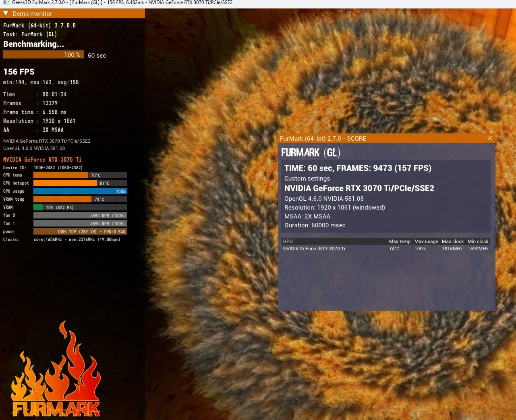Click the 'Max usage' column header
This screenshot has height=420, width=516.
click(426, 241)
